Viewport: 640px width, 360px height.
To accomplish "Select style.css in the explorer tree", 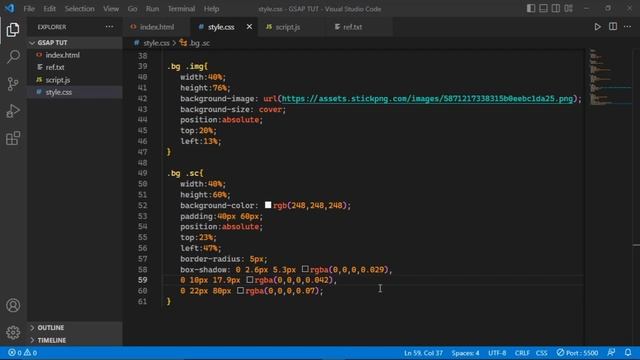I will click(75, 92).
